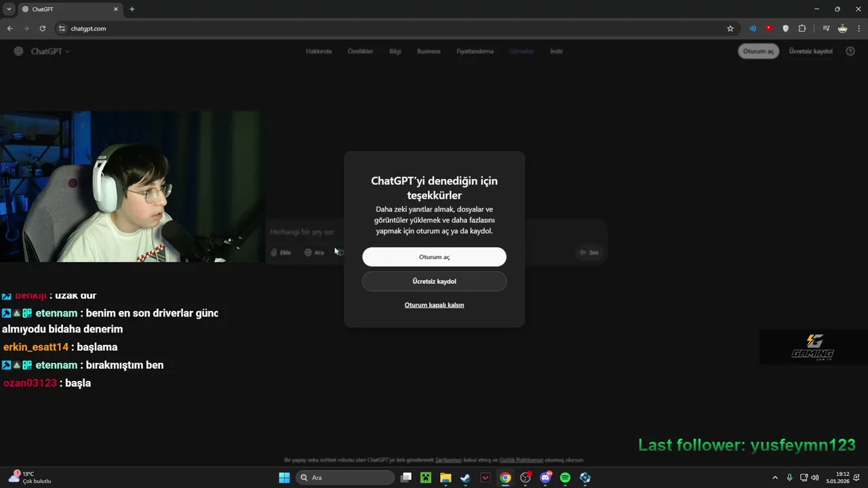This screenshot has height=488, width=868.
Task: Open the Chrome three-dot menu
Action: click(x=859, y=28)
